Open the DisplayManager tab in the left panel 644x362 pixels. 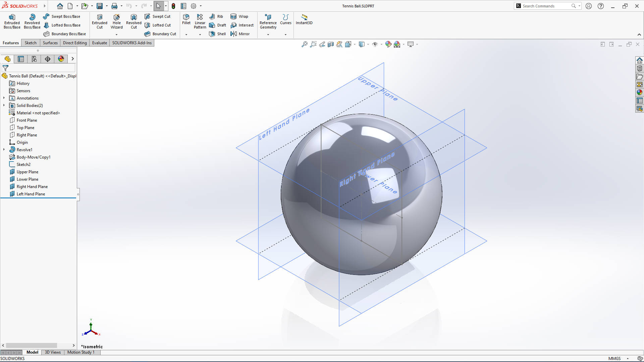click(x=61, y=59)
